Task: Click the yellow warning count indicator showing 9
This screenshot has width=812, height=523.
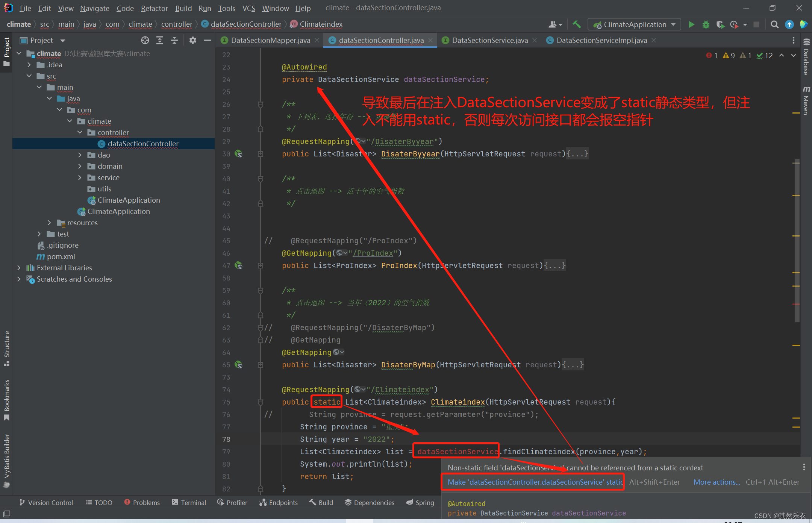Action: (729, 55)
